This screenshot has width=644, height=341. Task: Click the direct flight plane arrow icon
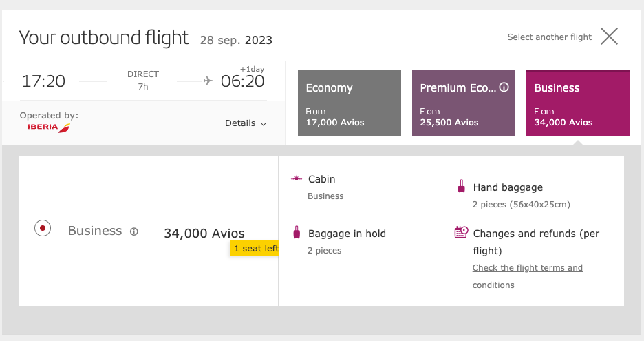click(208, 81)
